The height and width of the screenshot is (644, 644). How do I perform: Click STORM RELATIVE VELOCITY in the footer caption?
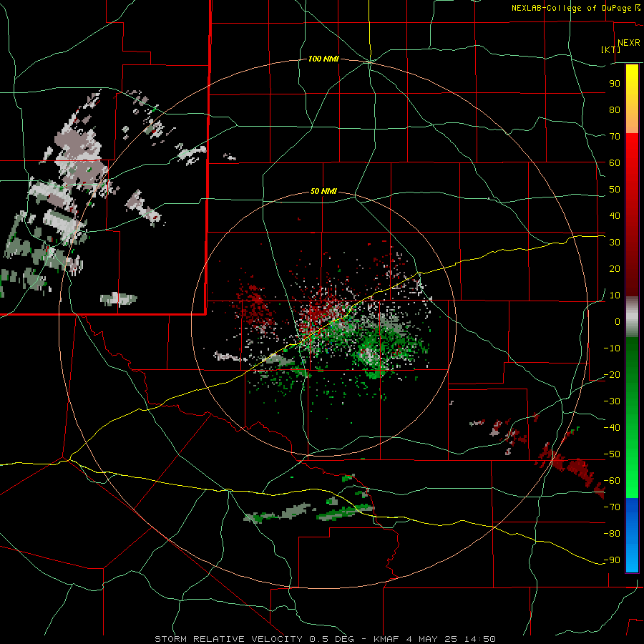(228, 639)
